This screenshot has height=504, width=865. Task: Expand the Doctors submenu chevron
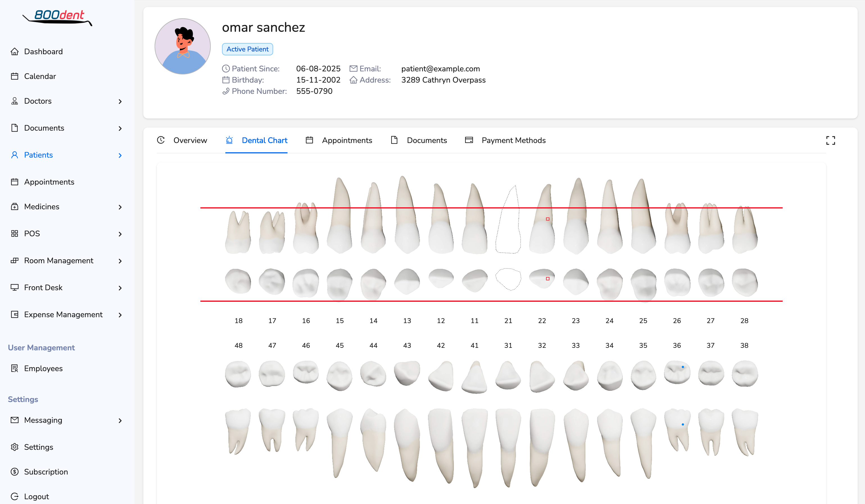[120, 101]
